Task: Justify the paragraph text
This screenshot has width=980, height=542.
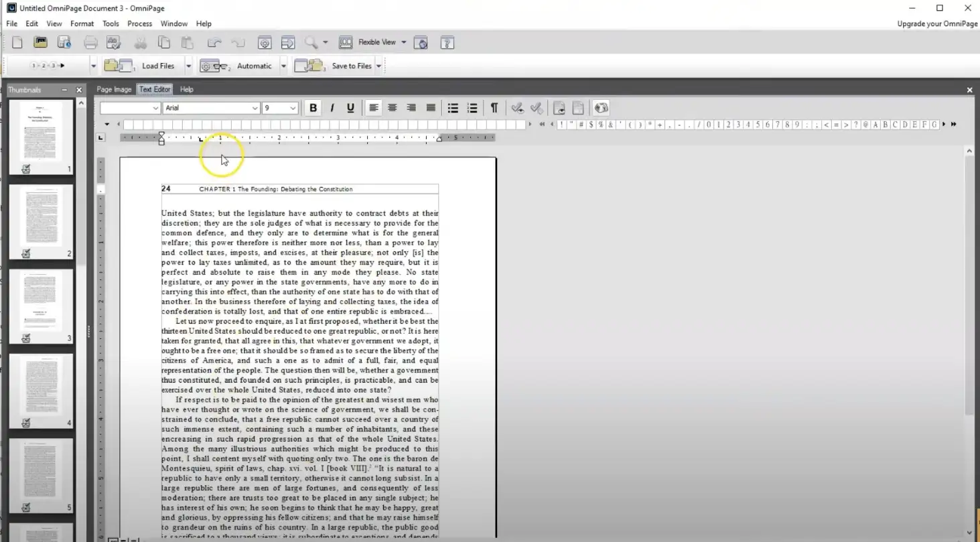Action: coord(431,108)
